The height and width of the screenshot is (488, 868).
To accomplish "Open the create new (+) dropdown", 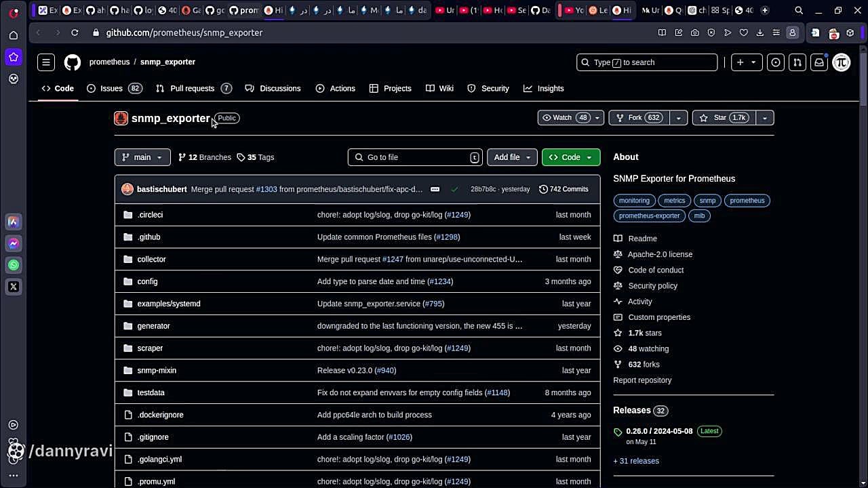I will (746, 62).
